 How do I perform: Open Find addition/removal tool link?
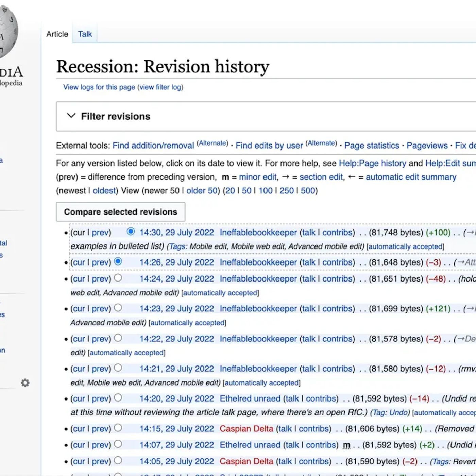[x=153, y=146]
